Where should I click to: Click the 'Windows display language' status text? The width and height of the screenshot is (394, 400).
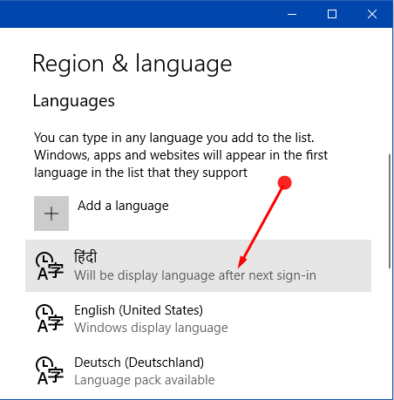tap(151, 328)
